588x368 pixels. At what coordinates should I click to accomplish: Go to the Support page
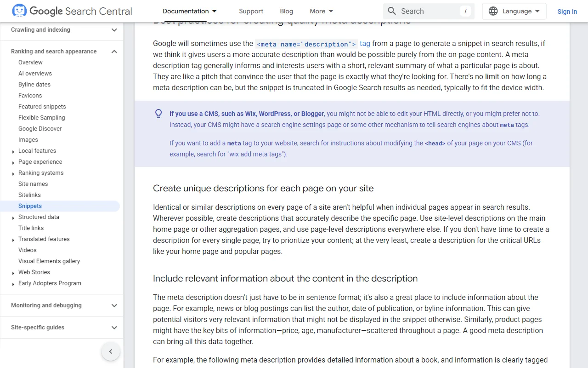pyautogui.click(x=251, y=11)
